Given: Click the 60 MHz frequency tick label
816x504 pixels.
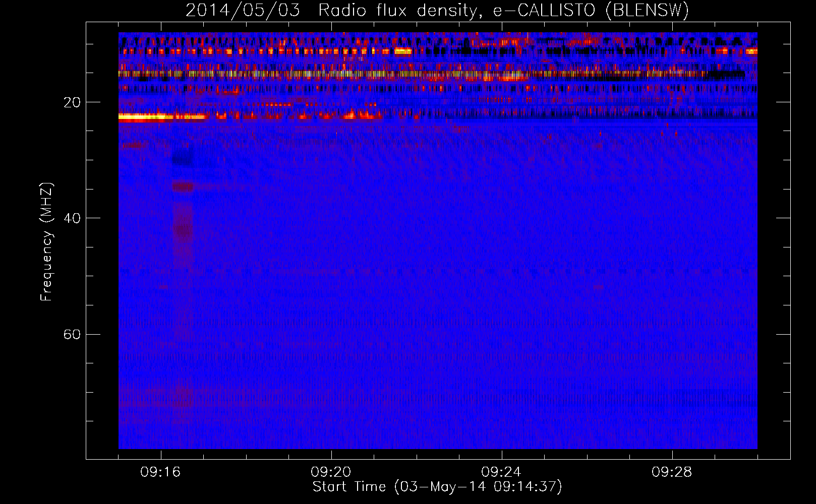Looking at the screenshot, I should click(72, 334).
